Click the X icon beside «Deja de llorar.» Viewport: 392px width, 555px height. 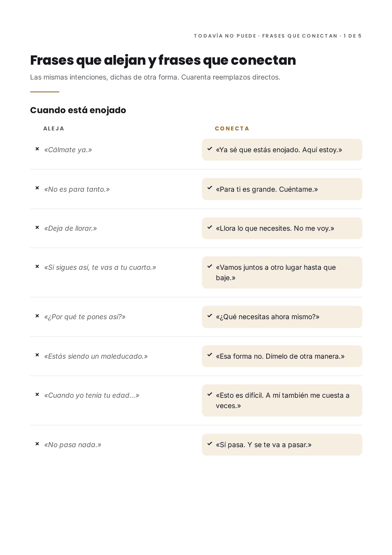37,227
